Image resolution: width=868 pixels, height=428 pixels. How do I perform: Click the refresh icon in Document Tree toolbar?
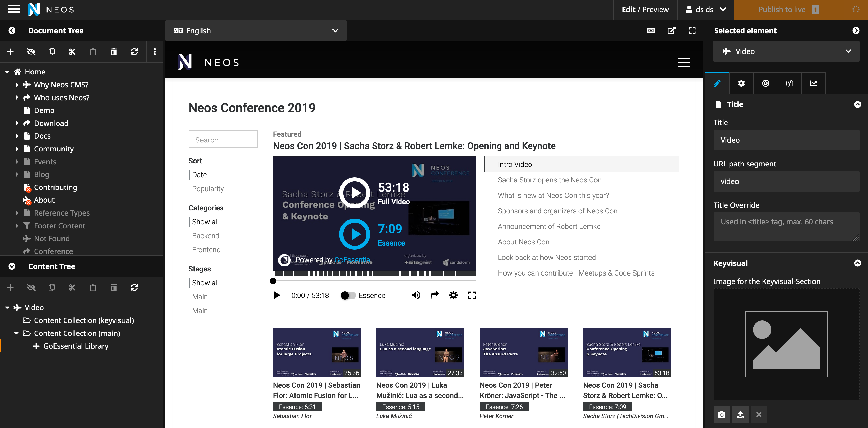click(x=134, y=52)
